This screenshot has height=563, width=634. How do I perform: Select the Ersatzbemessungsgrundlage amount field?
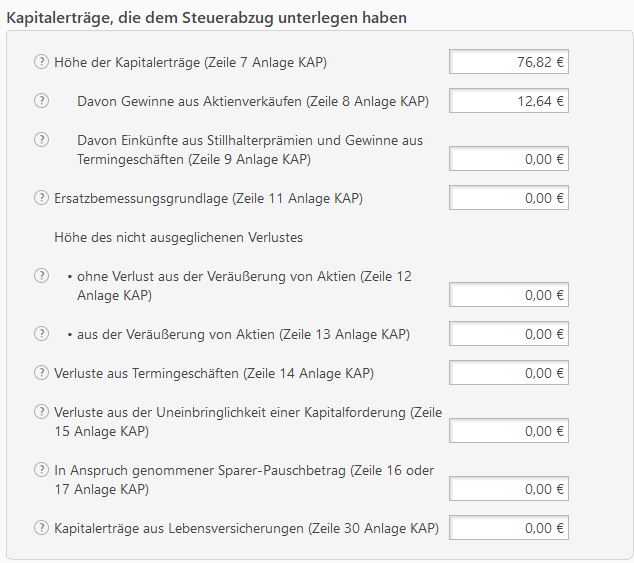pos(508,198)
